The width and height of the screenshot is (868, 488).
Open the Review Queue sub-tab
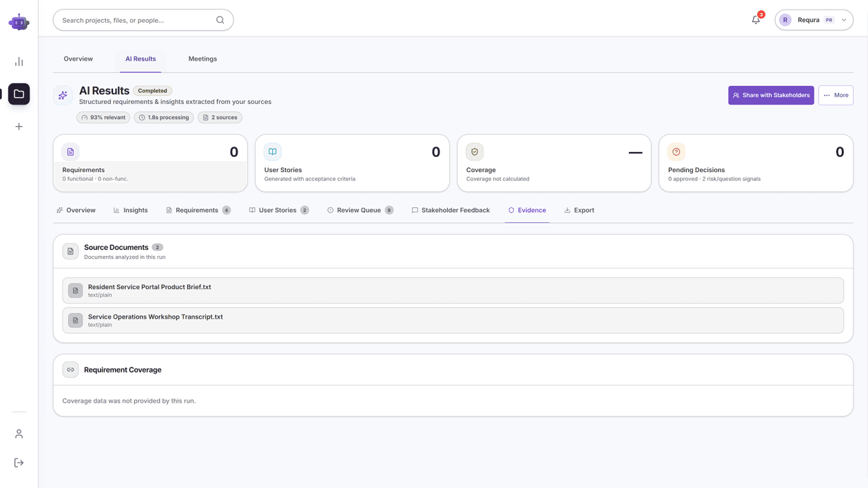(x=360, y=211)
